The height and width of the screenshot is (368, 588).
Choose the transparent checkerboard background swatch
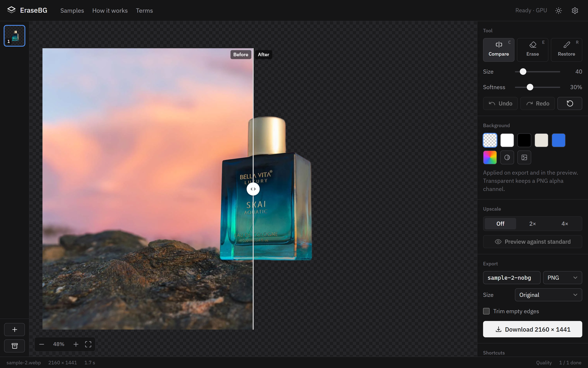(x=490, y=140)
